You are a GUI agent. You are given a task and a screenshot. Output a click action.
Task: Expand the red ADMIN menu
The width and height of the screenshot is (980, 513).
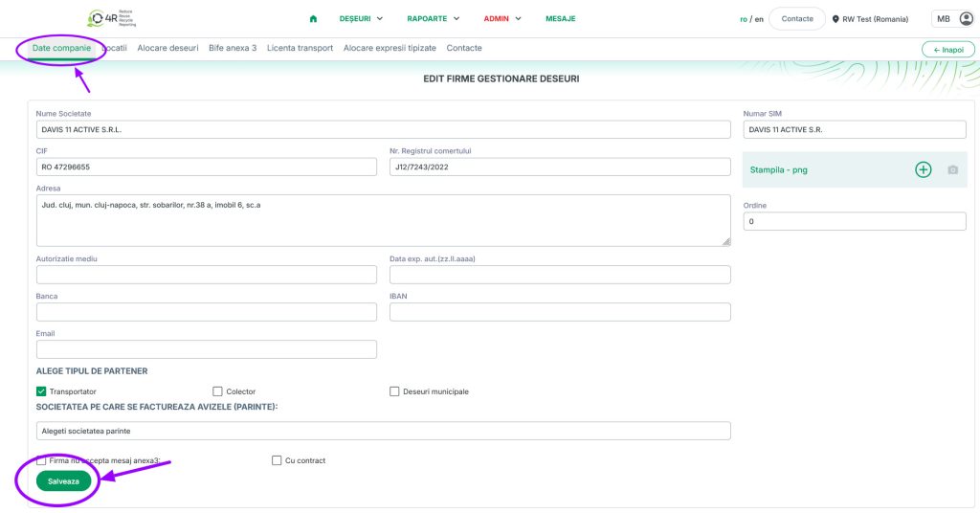click(502, 19)
